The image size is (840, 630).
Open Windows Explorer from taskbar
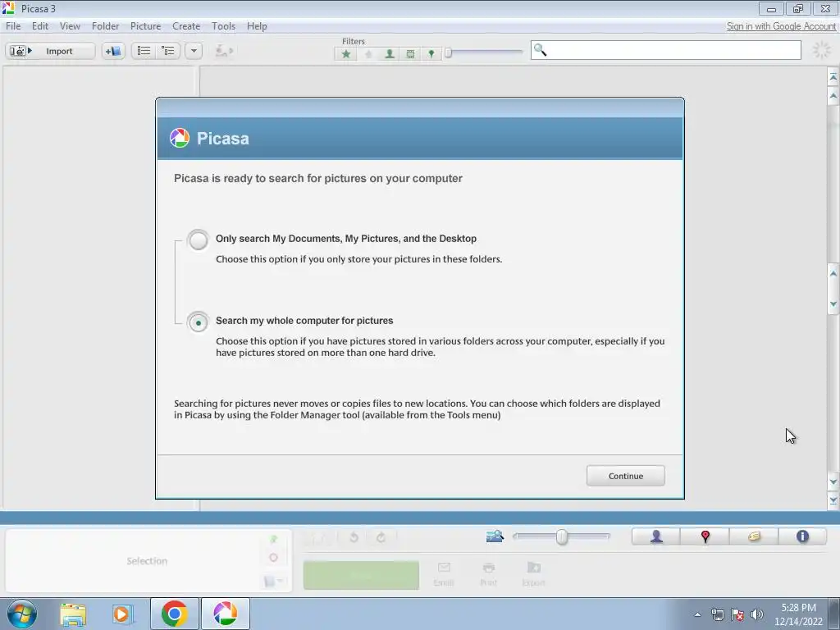(x=73, y=614)
